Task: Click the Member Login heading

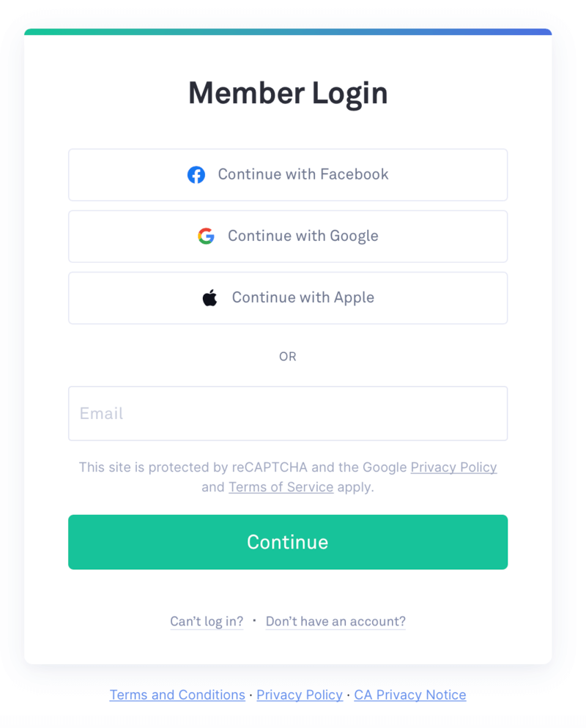Action: (288, 94)
